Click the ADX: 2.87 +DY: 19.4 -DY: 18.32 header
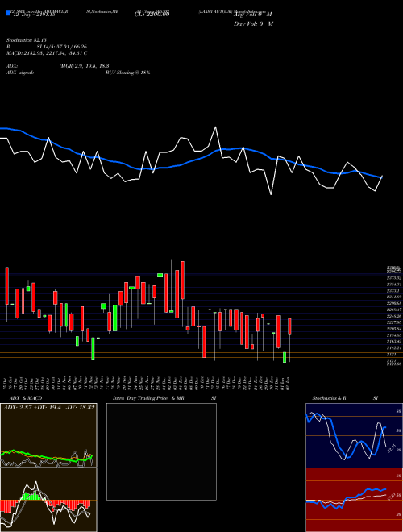Image resolution: width=403 pixels, height=532 pixels. pos(48,408)
